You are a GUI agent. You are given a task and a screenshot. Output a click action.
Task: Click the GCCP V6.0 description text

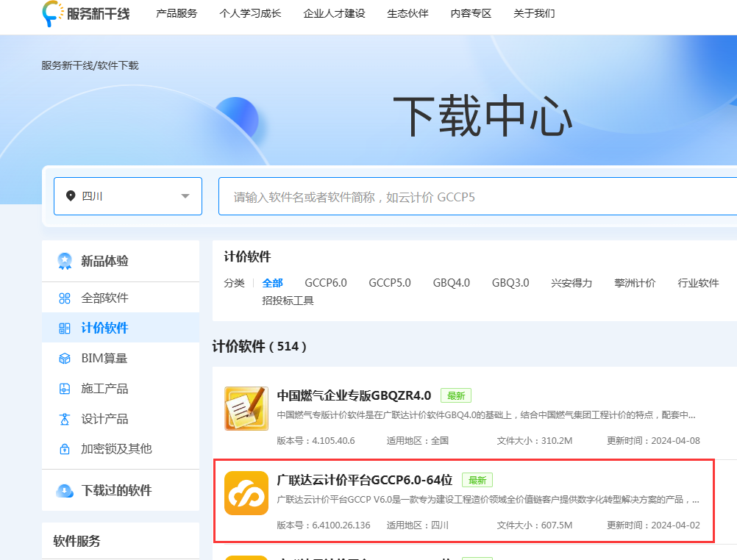pyautogui.click(x=488, y=500)
